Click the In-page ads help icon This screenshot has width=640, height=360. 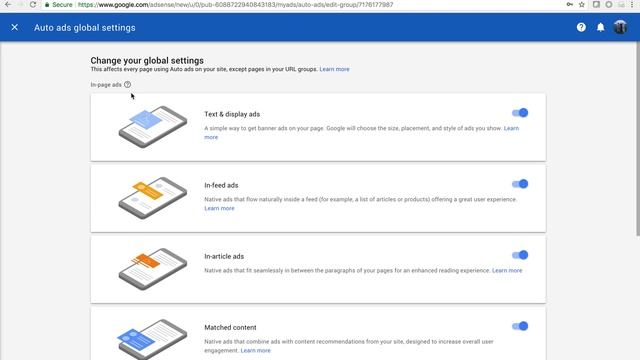(x=127, y=84)
